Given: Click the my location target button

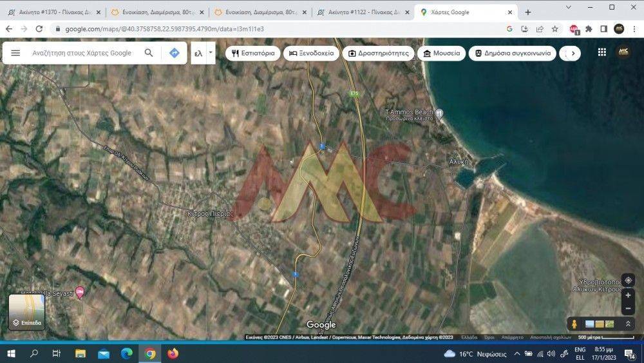Looking at the screenshot, I should (x=628, y=280).
